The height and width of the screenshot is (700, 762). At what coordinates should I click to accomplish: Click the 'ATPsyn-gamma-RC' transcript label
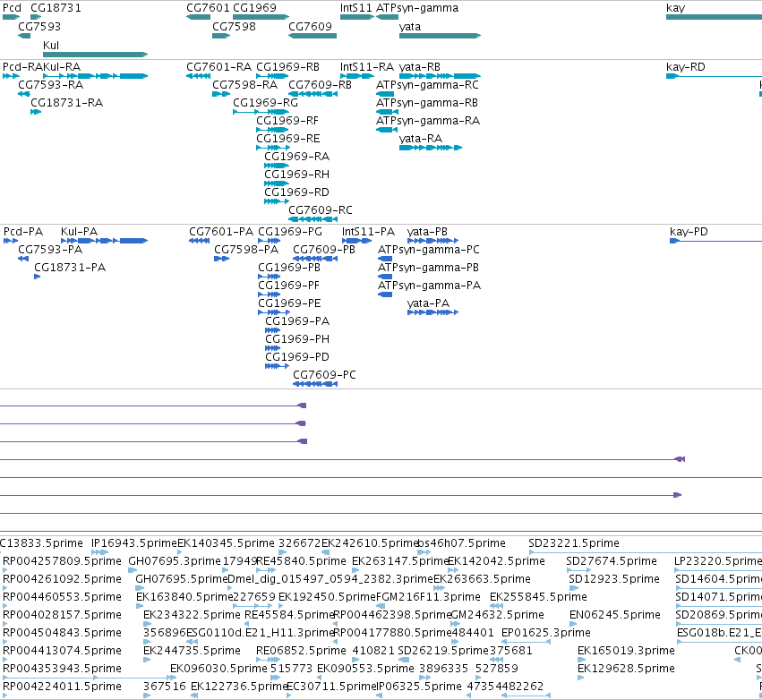[x=428, y=85]
